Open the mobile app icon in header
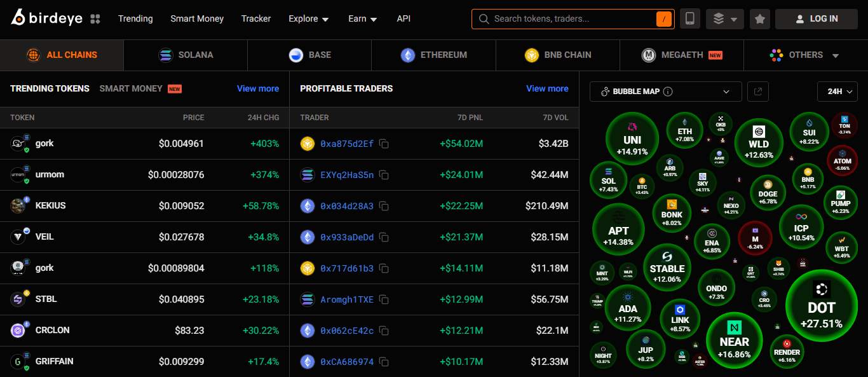This screenshot has height=377, width=868. 689,19
